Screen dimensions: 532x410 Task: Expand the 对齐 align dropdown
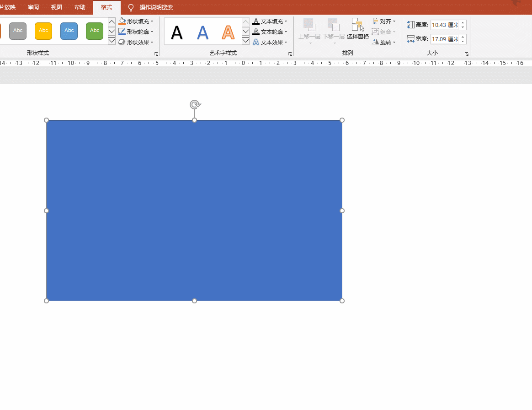click(x=384, y=22)
